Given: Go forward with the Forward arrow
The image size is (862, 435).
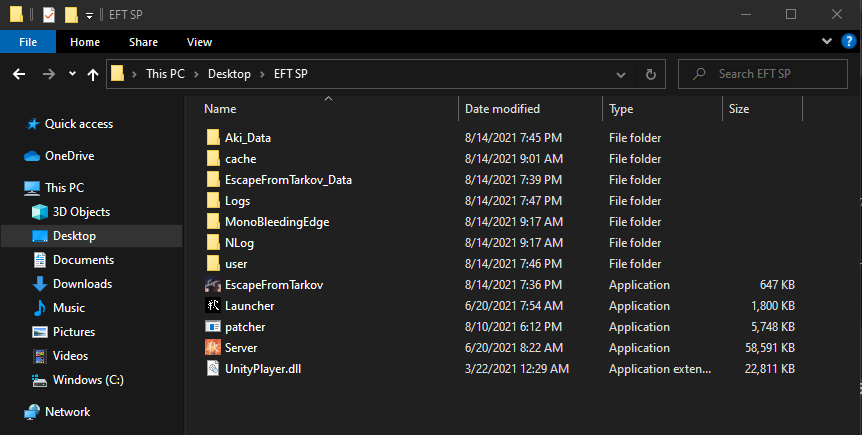Looking at the screenshot, I should click(49, 74).
